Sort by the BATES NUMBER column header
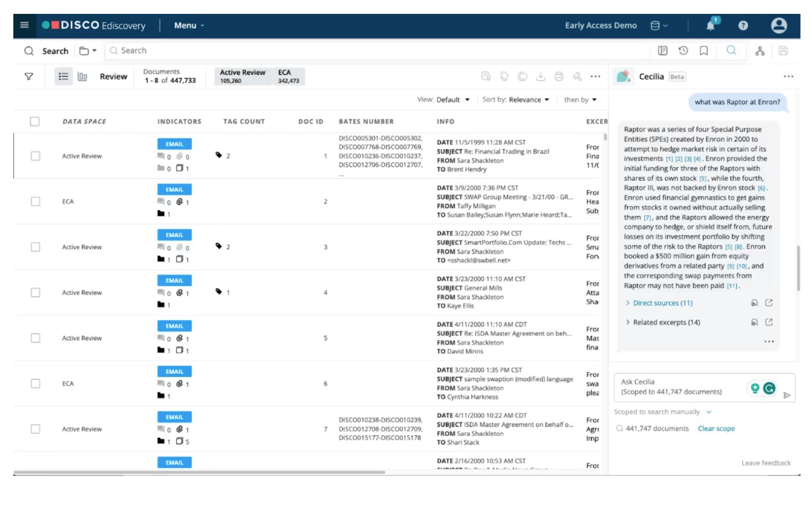Screen dimensions: 812x528 pos(366,122)
